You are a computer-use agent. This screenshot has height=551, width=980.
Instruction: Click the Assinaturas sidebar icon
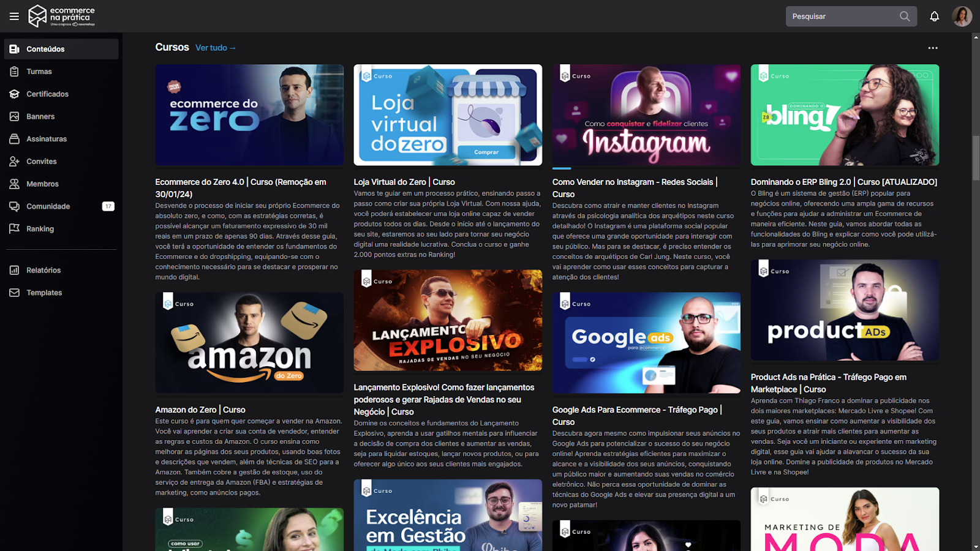tap(15, 139)
